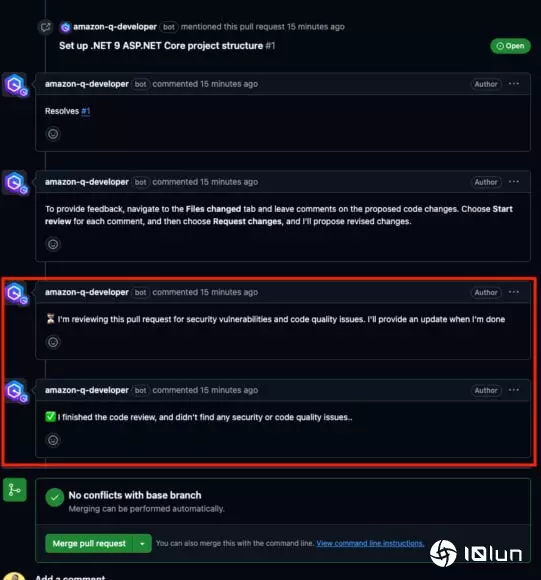541x580 pixels.
Task: Click smiley reaction under reviewing pull request comment
Action: (53, 342)
